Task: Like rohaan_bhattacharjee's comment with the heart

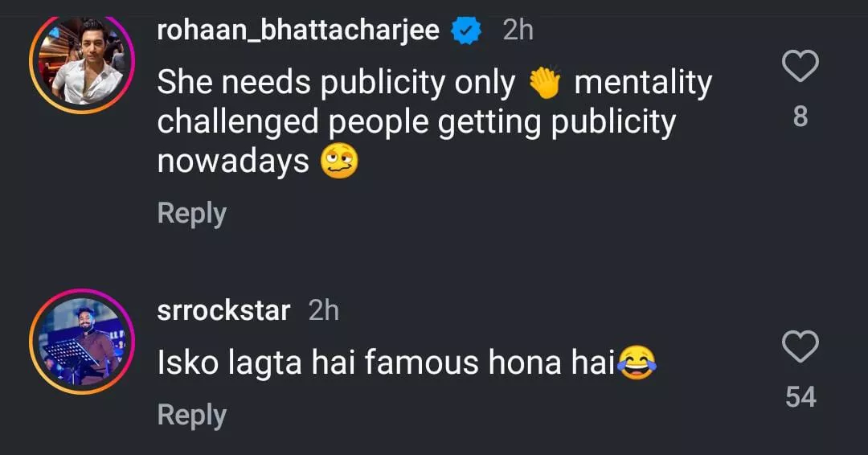Action: pos(800,67)
